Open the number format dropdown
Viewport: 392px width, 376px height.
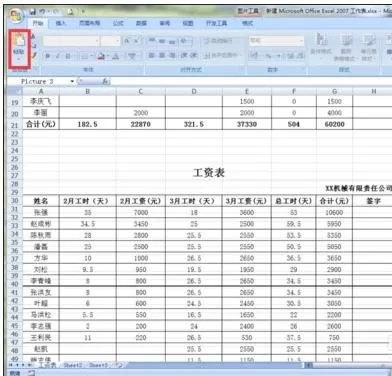point(301,41)
